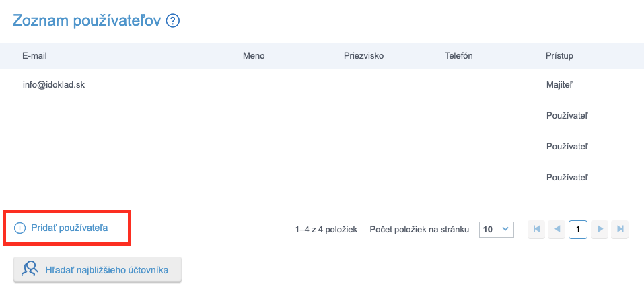Sort by the Telefón column header
The height and width of the screenshot is (299, 644).
(x=458, y=55)
